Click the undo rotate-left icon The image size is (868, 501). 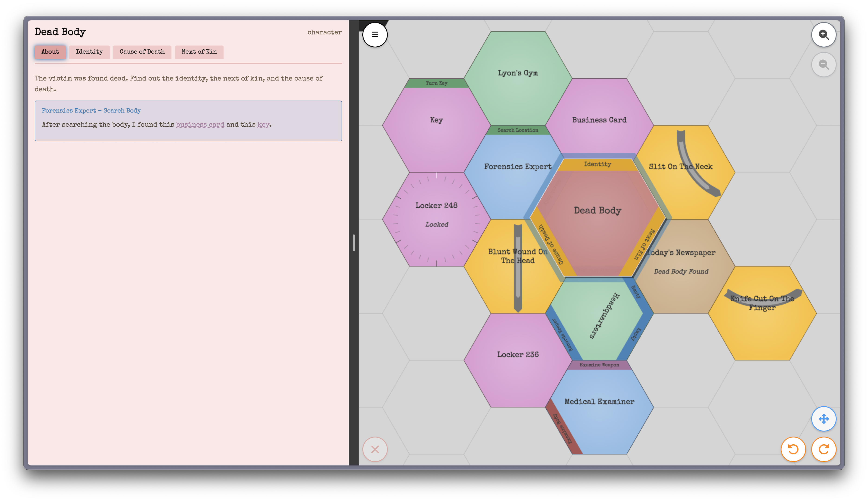click(x=793, y=449)
